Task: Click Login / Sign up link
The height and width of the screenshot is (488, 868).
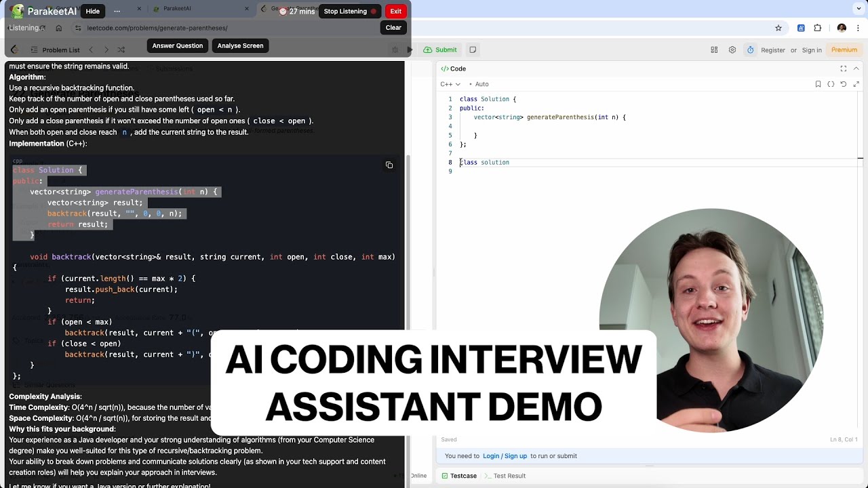Action: pos(505,456)
